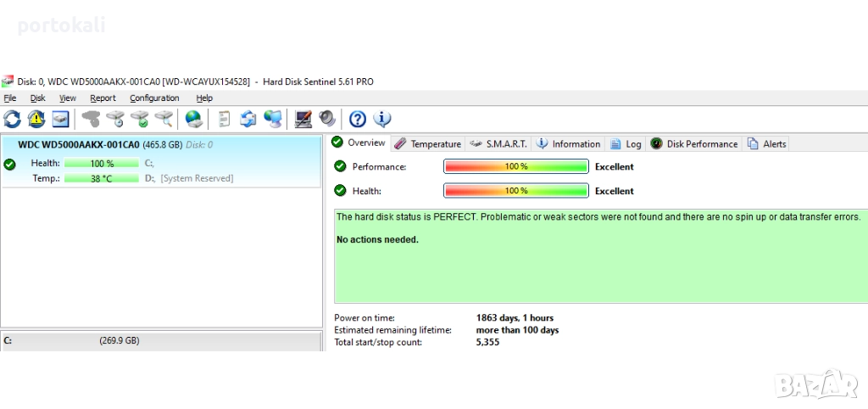Open the Disk Performance tab
Screen dimensions: 868x409
point(694,144)
